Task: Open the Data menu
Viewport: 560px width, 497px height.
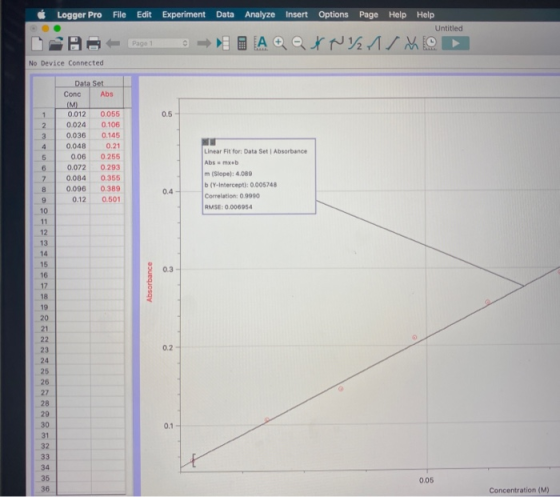Action: (225, 15)
